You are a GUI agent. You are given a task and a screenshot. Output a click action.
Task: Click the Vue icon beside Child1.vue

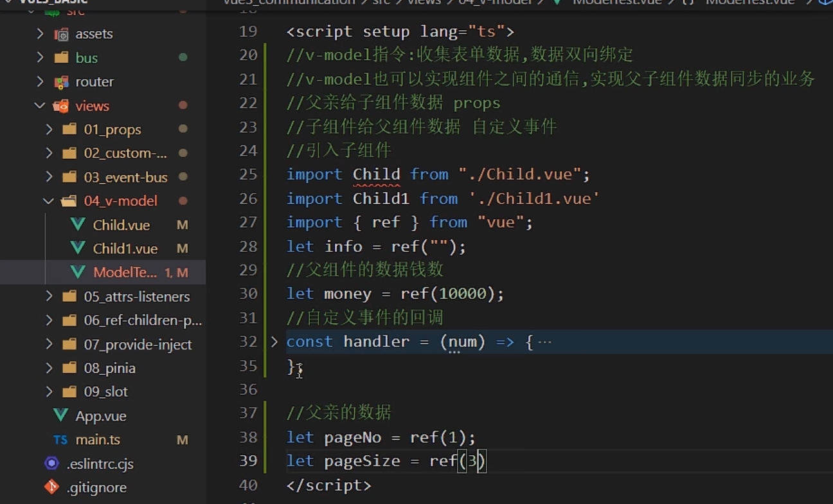pyautogui.click(x=78, y=248)
